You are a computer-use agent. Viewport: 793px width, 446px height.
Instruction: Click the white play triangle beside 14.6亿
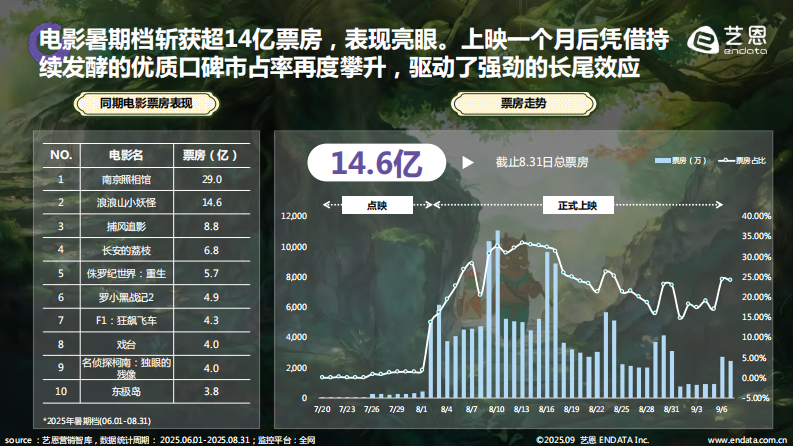[x=468, y=162]
